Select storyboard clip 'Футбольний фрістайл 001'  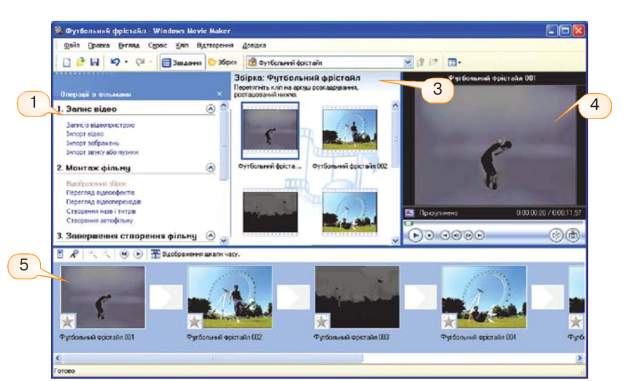coord(102,297)
